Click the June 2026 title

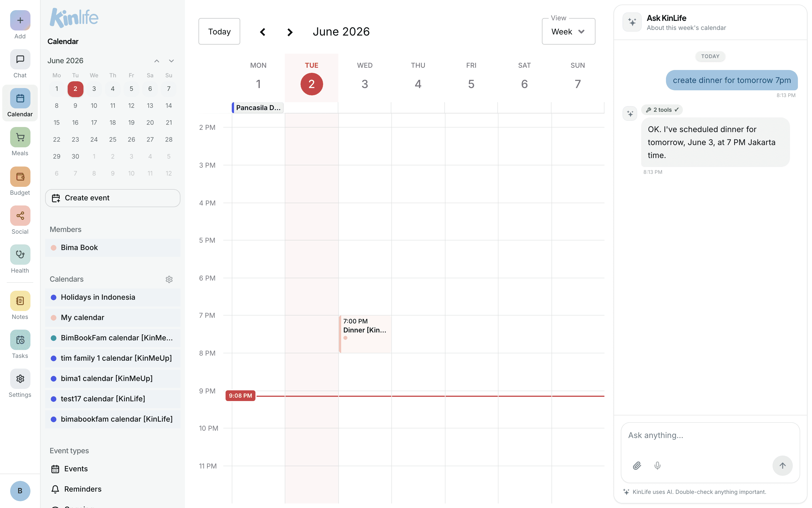pyautogui.click(x=341, y=32)
